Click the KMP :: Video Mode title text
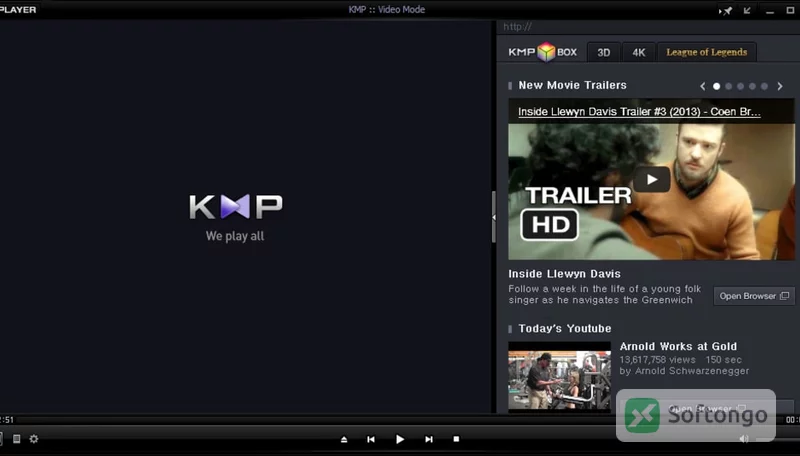The width and height of the screenshot is (800, 456). click(387, 10)
